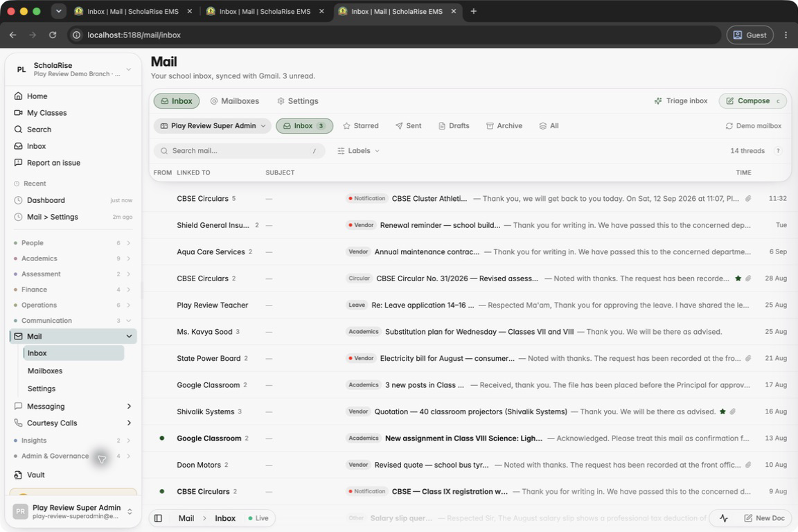Open the ScholaRise branch switcher
The height and width of the screenshot is (532, 798).
point(73,69)
